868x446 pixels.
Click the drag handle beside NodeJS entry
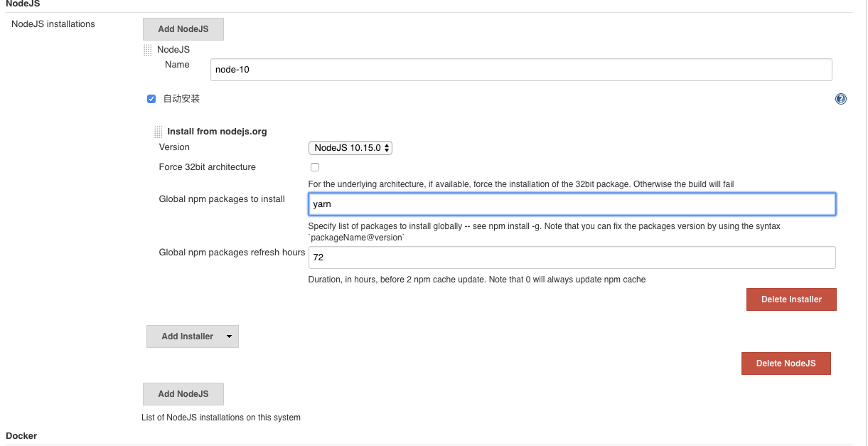click(147, 49)
